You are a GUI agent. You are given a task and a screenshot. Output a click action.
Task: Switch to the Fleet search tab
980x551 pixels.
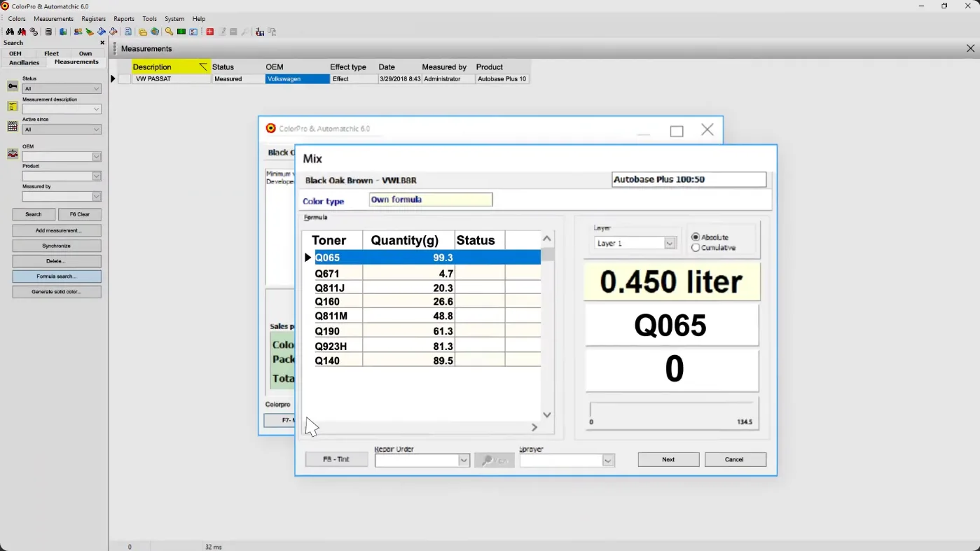point(51,53)
